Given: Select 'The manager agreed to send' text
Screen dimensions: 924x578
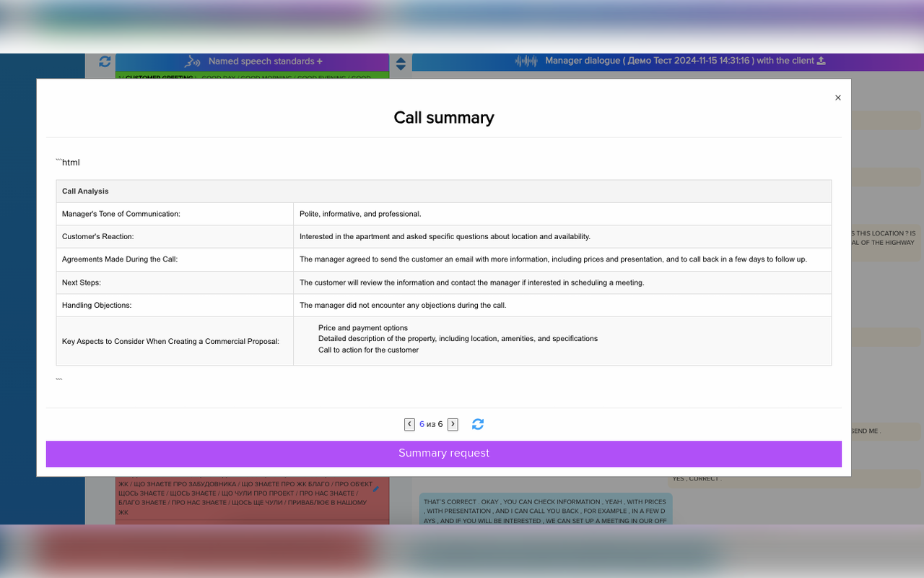Looking at the screenshot, I should [553, 259].
